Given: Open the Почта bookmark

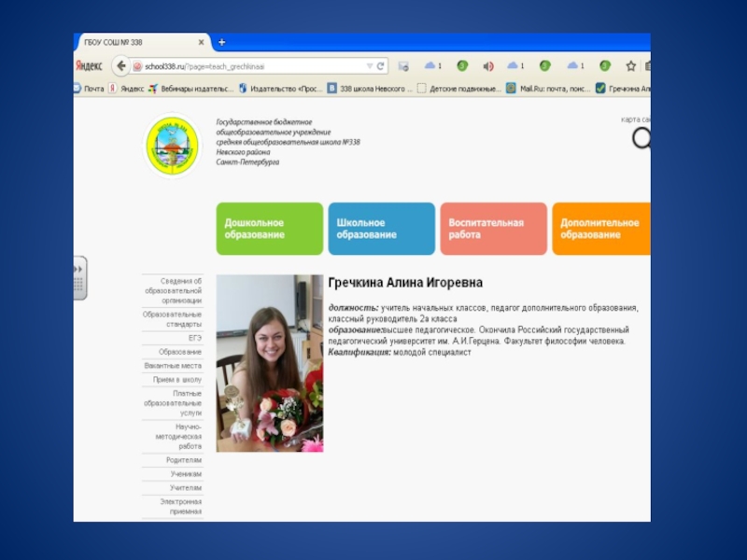Looking at the screenshot, I should click(x=90, y=89).
